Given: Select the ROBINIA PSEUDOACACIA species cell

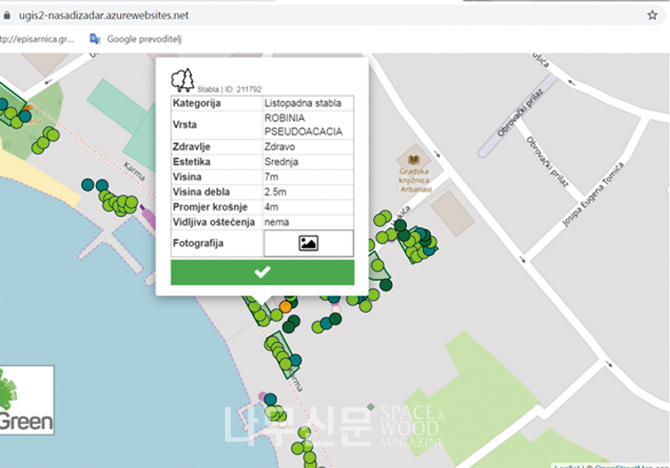Looking at the screenshot, I should [x=308, y=125].
